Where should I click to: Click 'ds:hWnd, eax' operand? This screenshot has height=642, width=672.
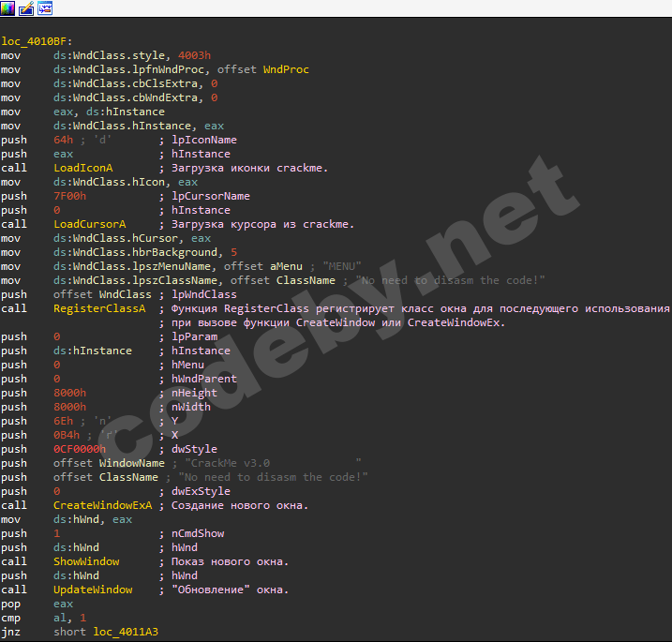click(x=93, y=519)
